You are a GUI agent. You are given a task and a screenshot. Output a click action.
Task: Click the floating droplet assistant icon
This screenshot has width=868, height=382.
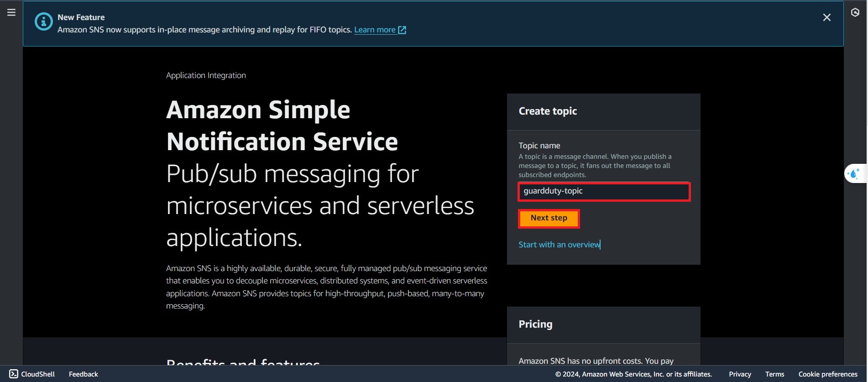[853, 174]
